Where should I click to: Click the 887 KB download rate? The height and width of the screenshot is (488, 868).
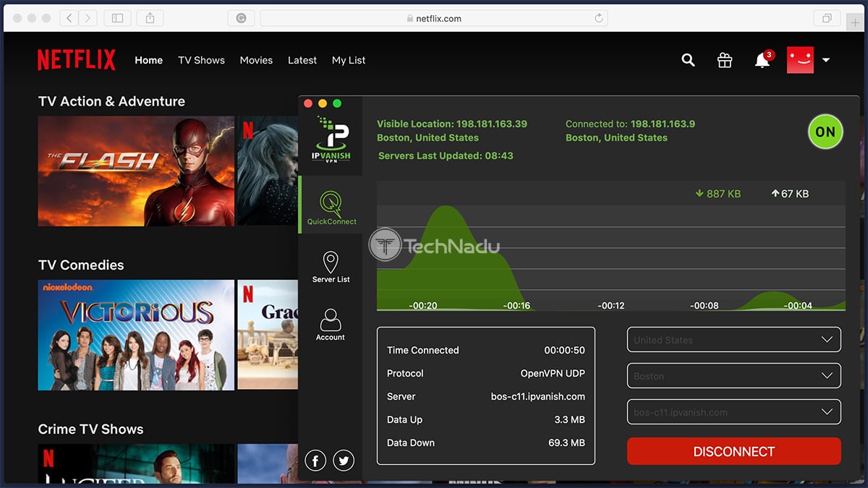pyautogui.click(x=718, y=193)
